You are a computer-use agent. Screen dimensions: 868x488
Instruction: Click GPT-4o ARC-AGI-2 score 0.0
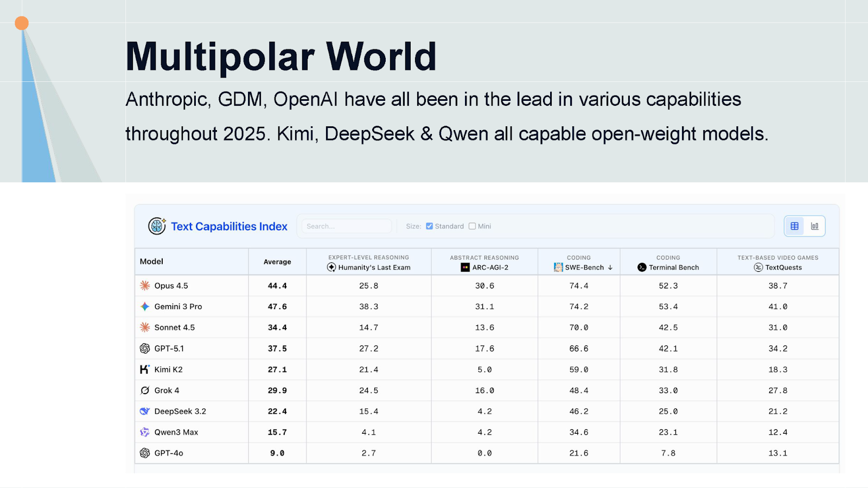click(x=484, y=453)
